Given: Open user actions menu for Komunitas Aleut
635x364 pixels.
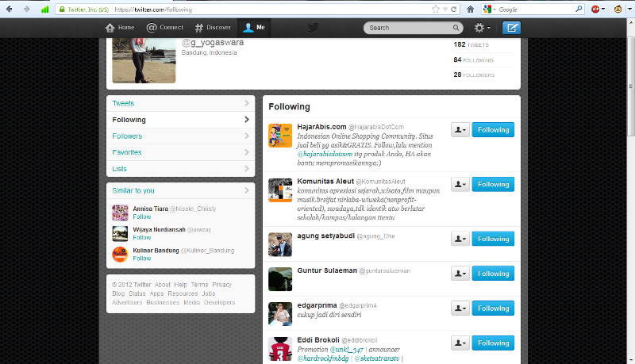Looking at the screenshot, I should pyautogui.click(x=460, y=185).
